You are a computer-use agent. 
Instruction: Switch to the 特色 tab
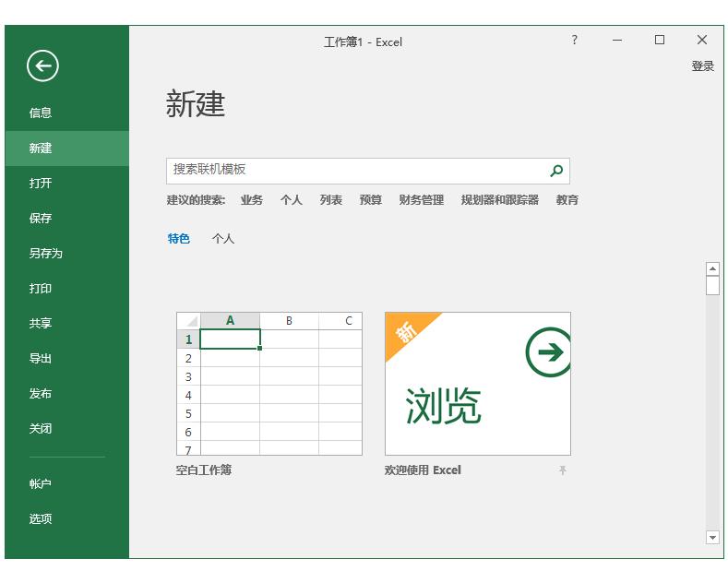pyautogui.click(x=179, y=239)
